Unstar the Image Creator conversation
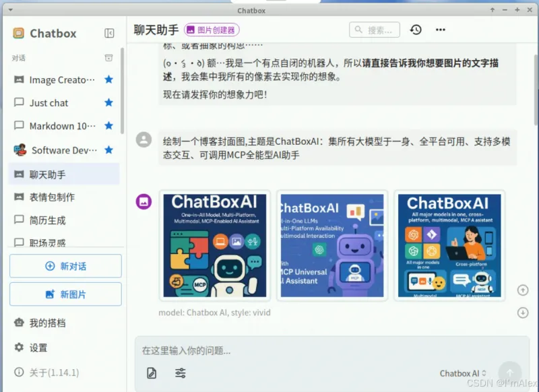 coord(108,79)
